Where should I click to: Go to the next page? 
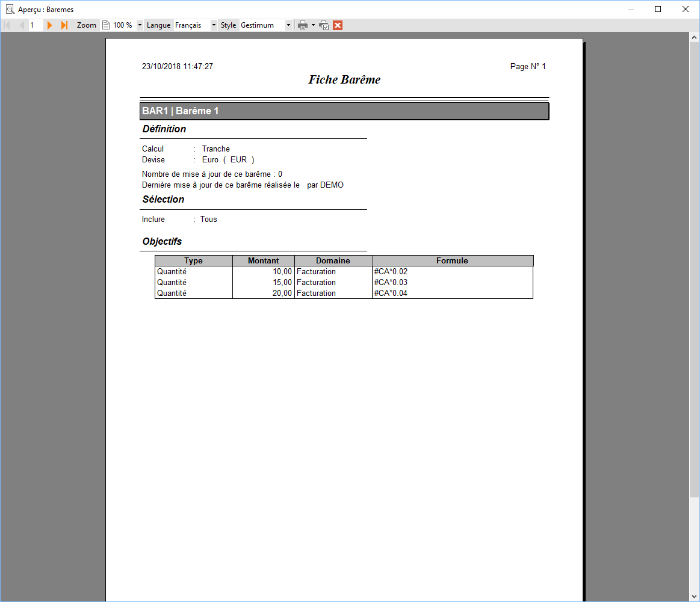click(x=49, y=25)
